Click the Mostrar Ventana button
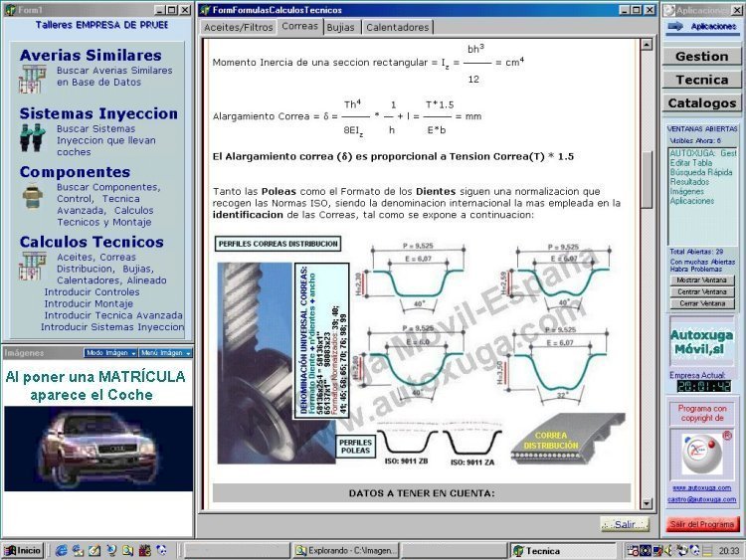746x560 pixels. click(702, 280)
